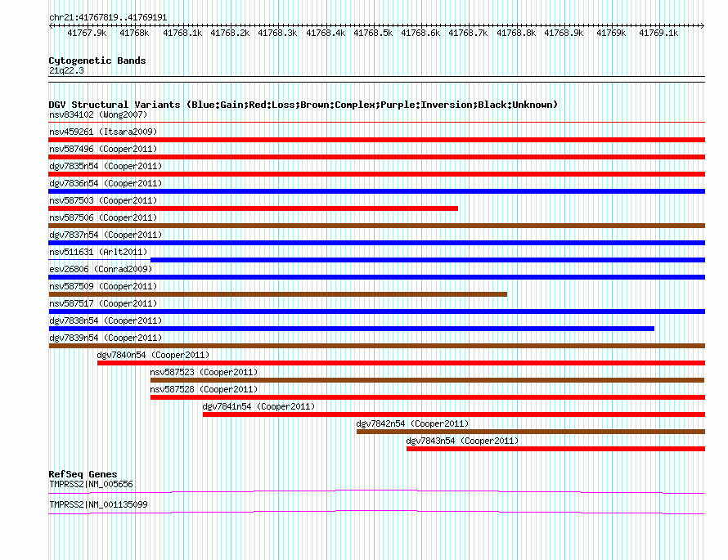Click the 41768.8k ruler tick label
This screenshot has height=560, width=728.
(x=516, y=34)
